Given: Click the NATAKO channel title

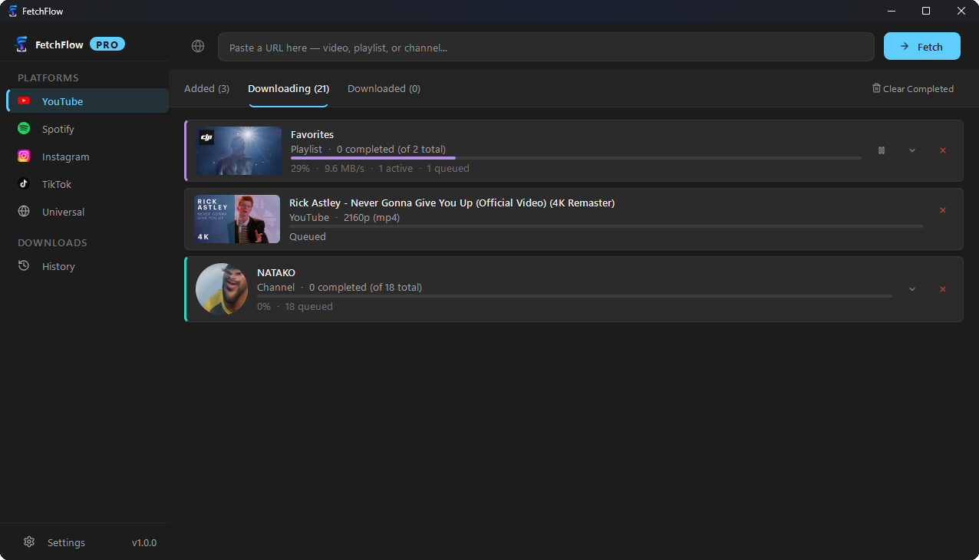Looking at the screenshot, I should point(276,272).
